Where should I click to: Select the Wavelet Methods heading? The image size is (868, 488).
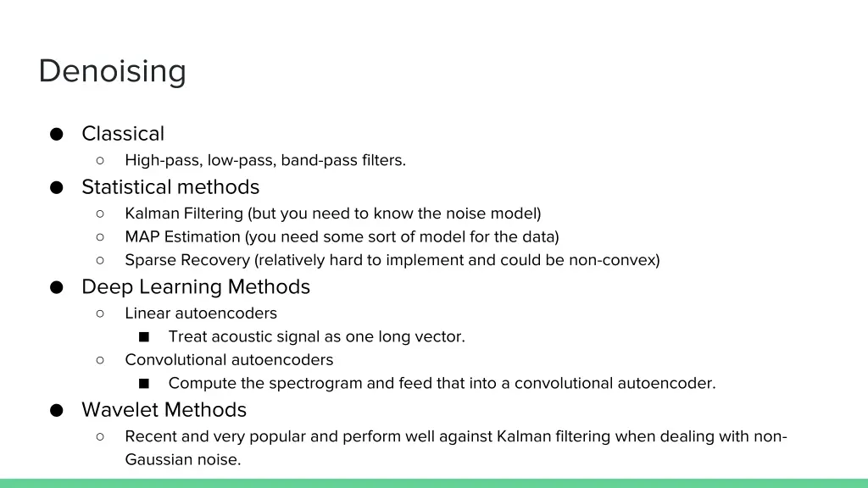[x=164, y=410]
